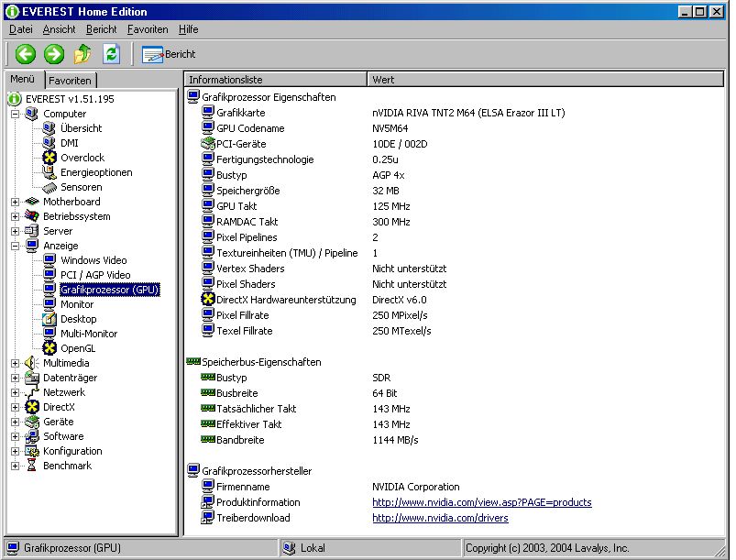
Task: Click the DirectX Hardwareunterstützung row icon
Action: 207,299
